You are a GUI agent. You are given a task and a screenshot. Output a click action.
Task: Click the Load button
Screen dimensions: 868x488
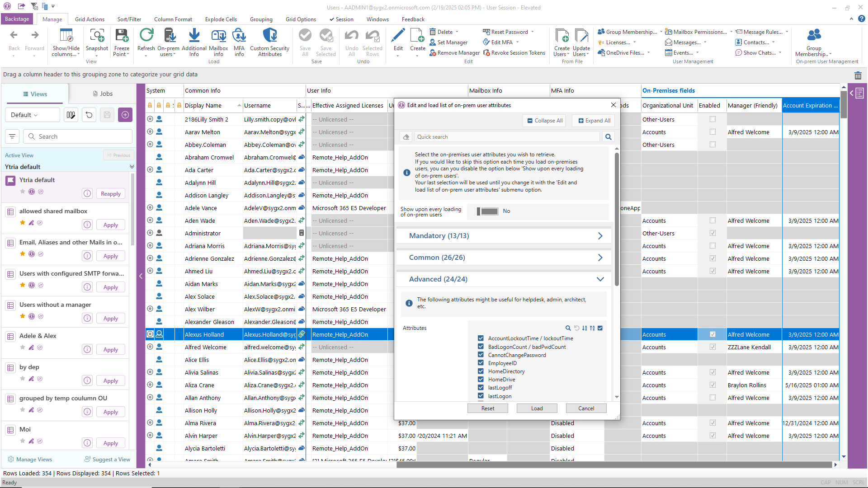(537, 408)
